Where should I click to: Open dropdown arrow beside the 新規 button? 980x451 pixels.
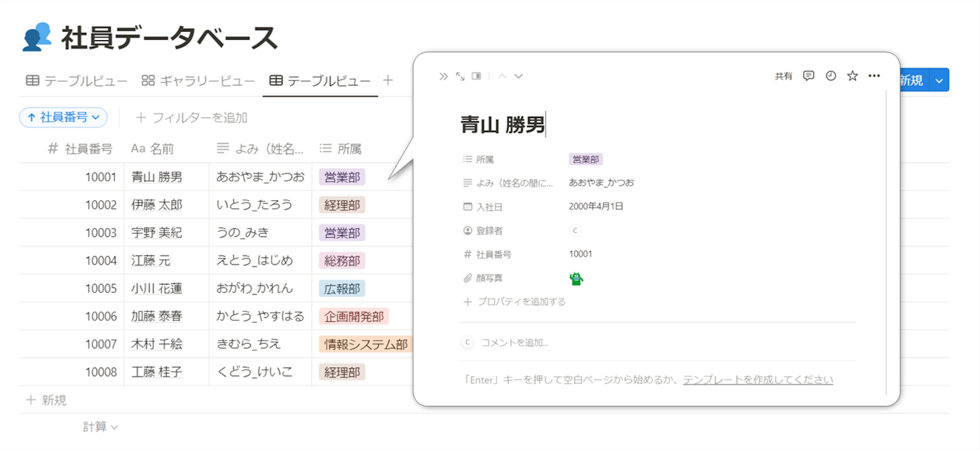(x=939, y=81)
